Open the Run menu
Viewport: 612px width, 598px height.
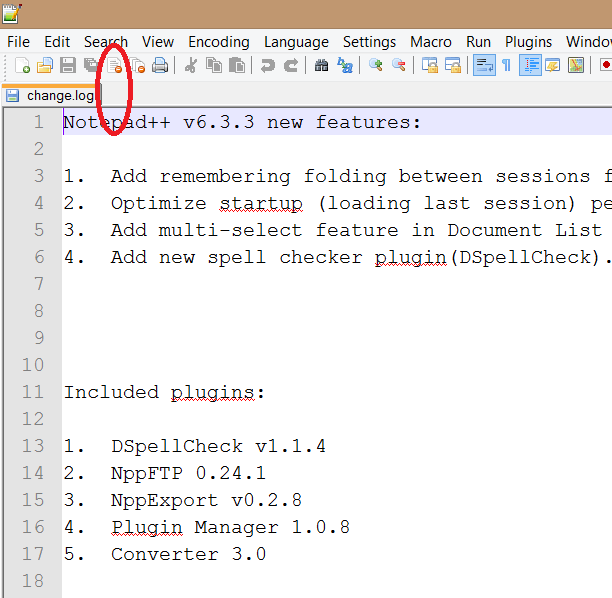[478, 42]
